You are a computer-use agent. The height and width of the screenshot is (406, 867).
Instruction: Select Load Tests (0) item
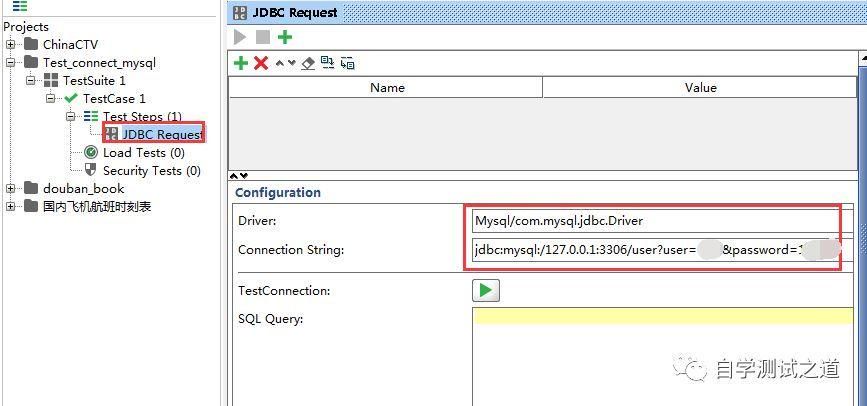[144, 153]
